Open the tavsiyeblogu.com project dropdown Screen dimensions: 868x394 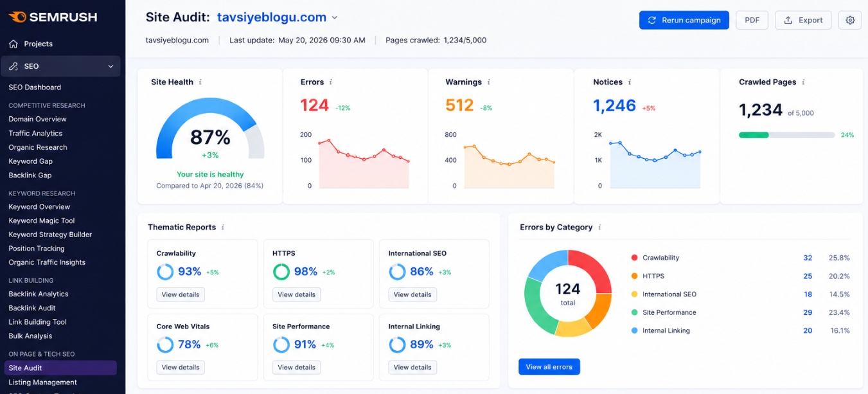pyautogui.click(x=278, y=17)
